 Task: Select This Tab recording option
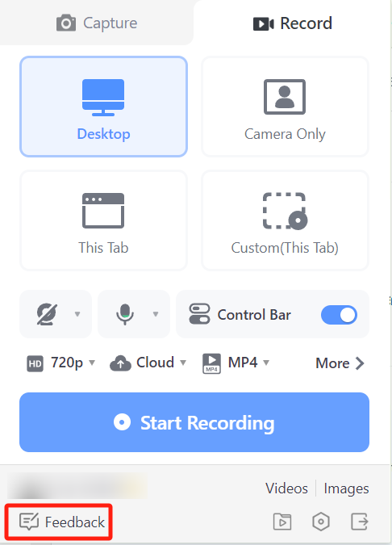[103, 220]
